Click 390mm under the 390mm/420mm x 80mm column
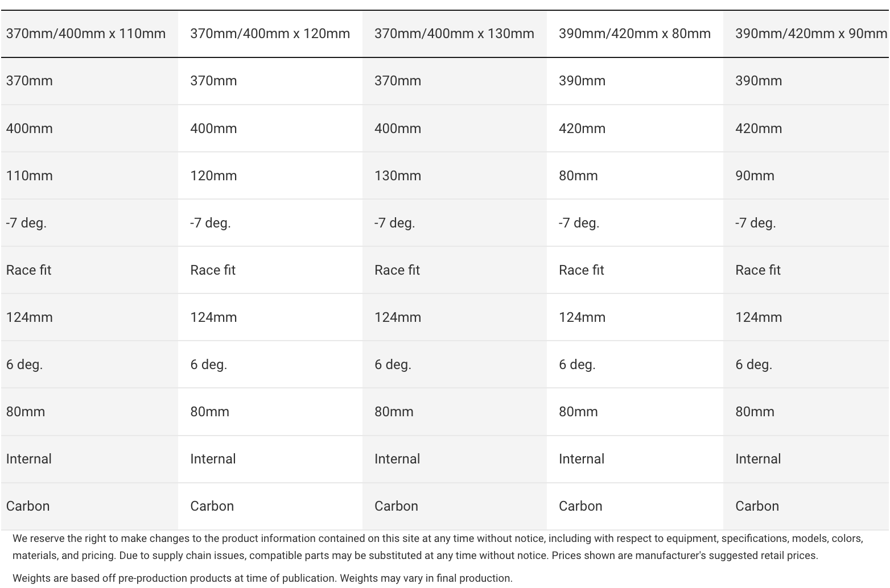 pos(582,81)
